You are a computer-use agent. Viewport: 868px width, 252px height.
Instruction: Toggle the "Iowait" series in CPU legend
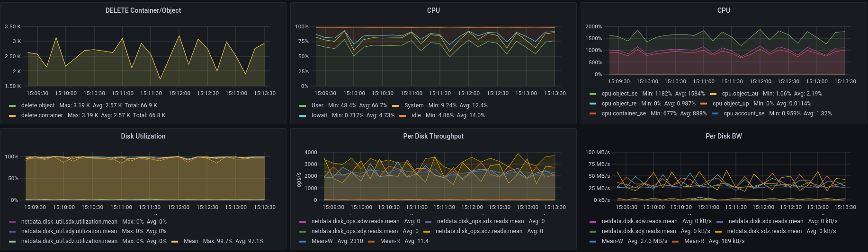click(319, 115)
